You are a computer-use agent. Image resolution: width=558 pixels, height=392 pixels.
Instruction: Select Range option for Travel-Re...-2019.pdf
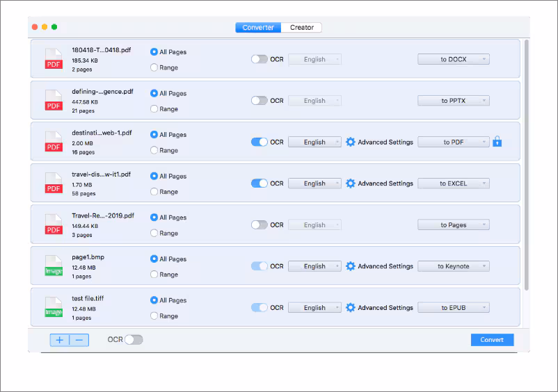[154, 234]
